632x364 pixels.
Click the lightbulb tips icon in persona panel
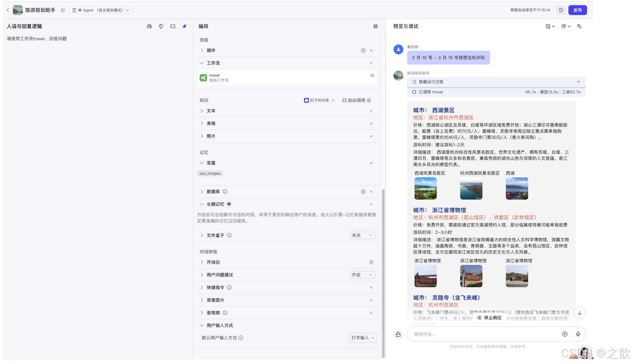tap(161, 26)
